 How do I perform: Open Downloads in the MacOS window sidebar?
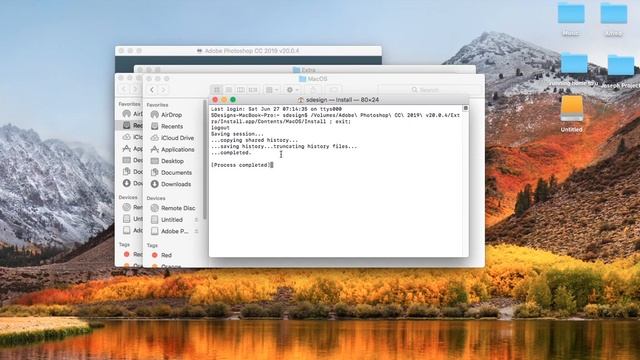point(176,184)
